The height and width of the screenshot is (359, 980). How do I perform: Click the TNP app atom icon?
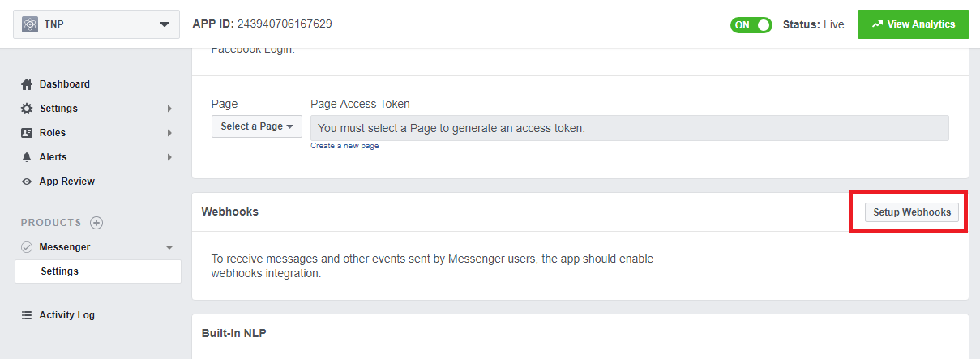click(x=30, y=24)
